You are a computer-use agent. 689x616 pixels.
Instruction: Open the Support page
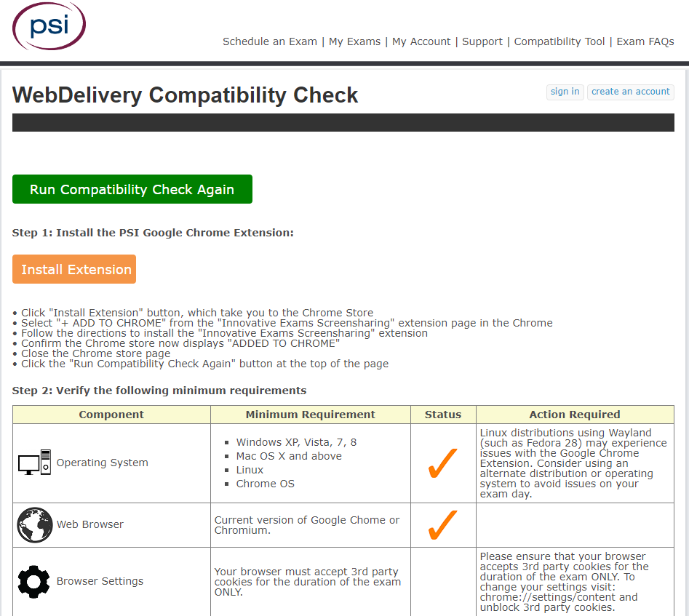coord(482,41)
